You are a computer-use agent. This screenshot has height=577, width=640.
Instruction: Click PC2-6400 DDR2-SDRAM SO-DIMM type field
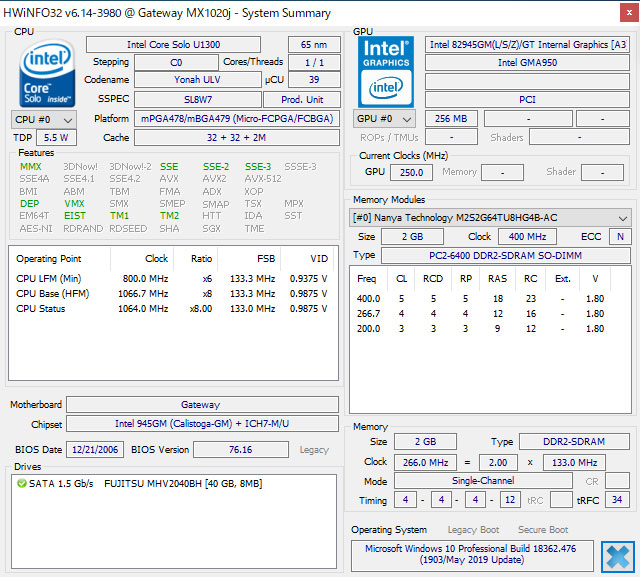505,255
